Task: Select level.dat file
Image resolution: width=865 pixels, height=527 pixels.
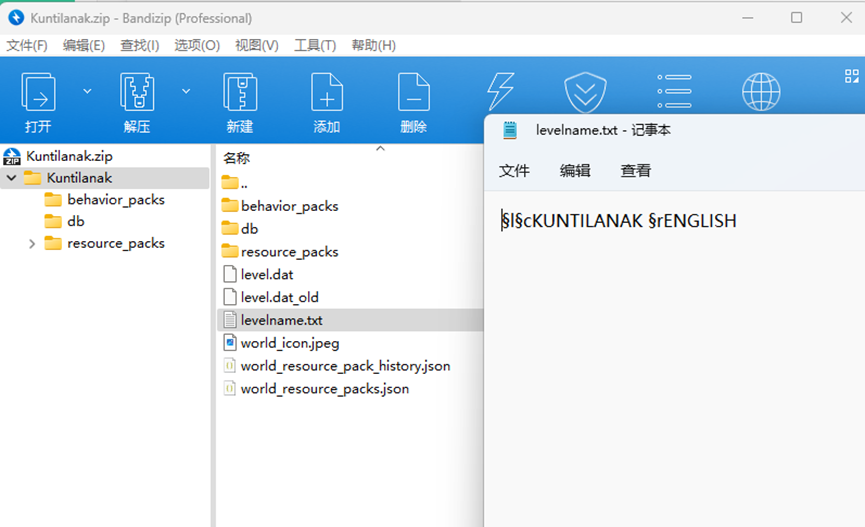Action: (267, 274)
